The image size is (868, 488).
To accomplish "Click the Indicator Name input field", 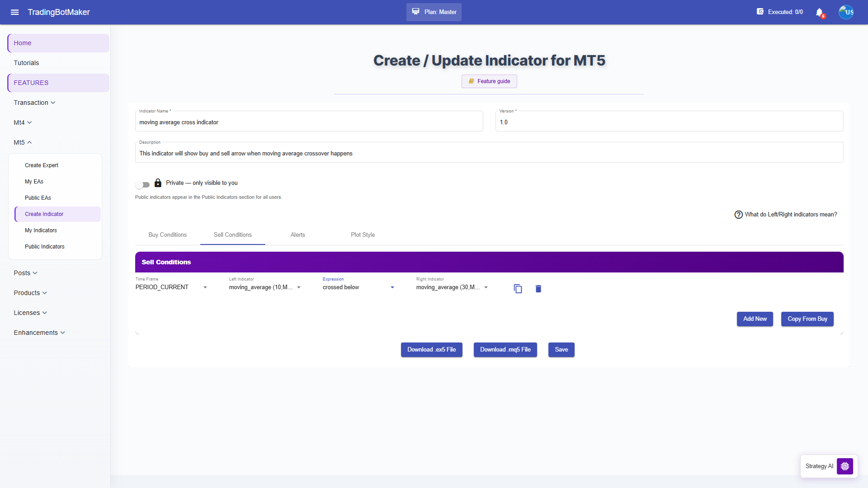I will [x=309, y=122].
